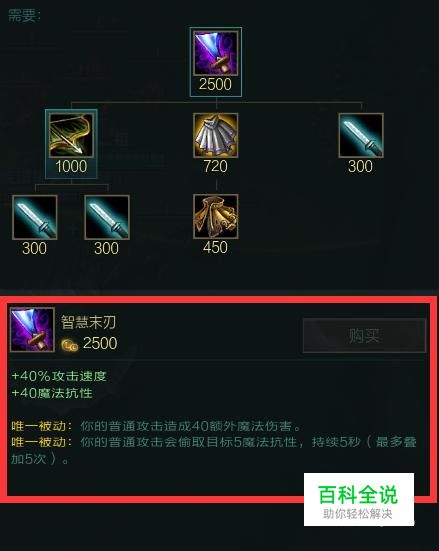Select the right Dagger beneath Recurve Bow

(x=107, y=217)
